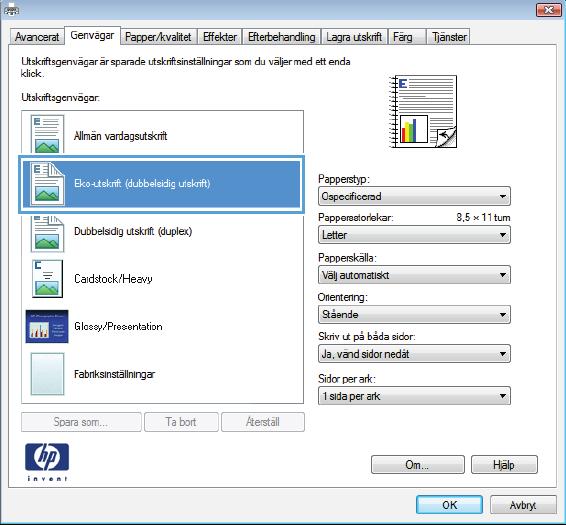Viewport: 566px width, 525px height.
Task: Expand the Sidor per ark dropdown
Action: (x=414, y=396)
